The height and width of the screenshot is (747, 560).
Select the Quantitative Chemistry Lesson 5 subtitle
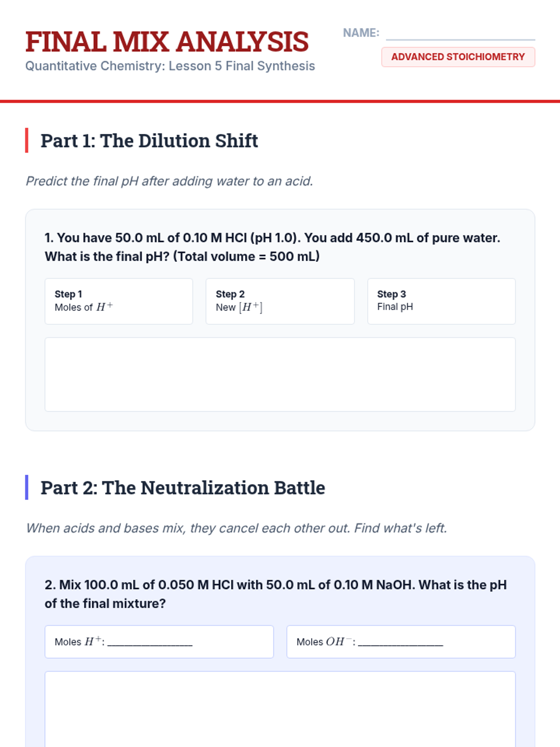170,66
